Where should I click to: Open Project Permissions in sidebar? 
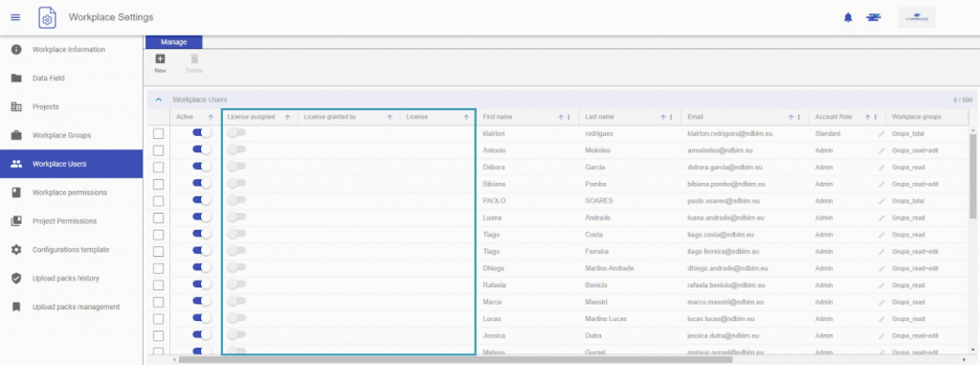[x=71, y=221]
